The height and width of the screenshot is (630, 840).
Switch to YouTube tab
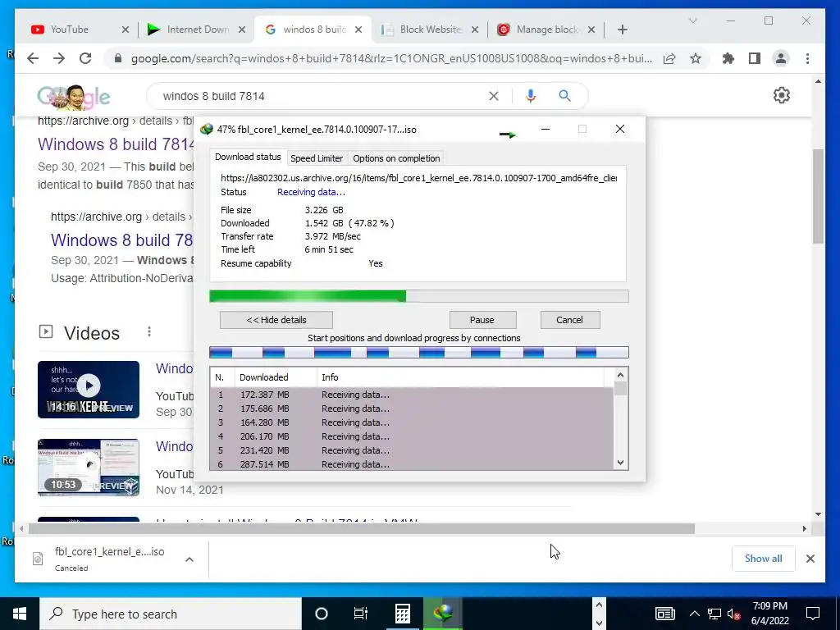pyautogui.click(x=70, y=30)
